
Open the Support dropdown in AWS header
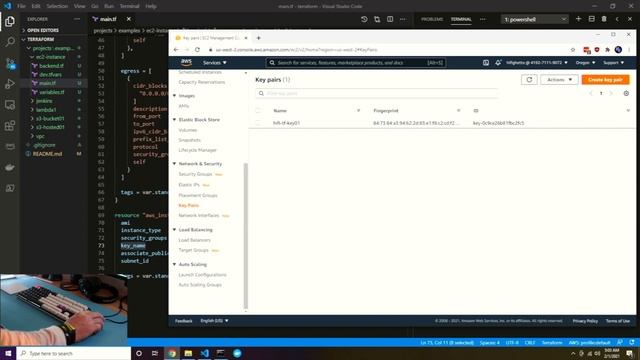tap(613, 63)
